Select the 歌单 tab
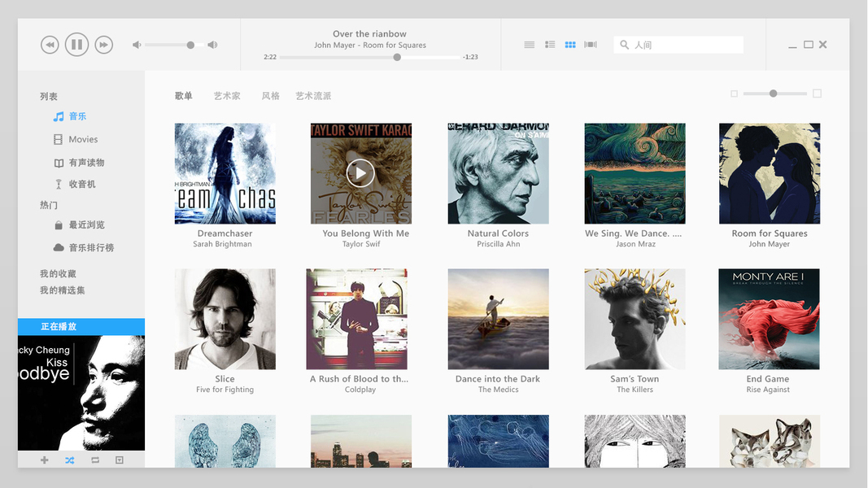This screenshot has height=488, width=868. 184,96
